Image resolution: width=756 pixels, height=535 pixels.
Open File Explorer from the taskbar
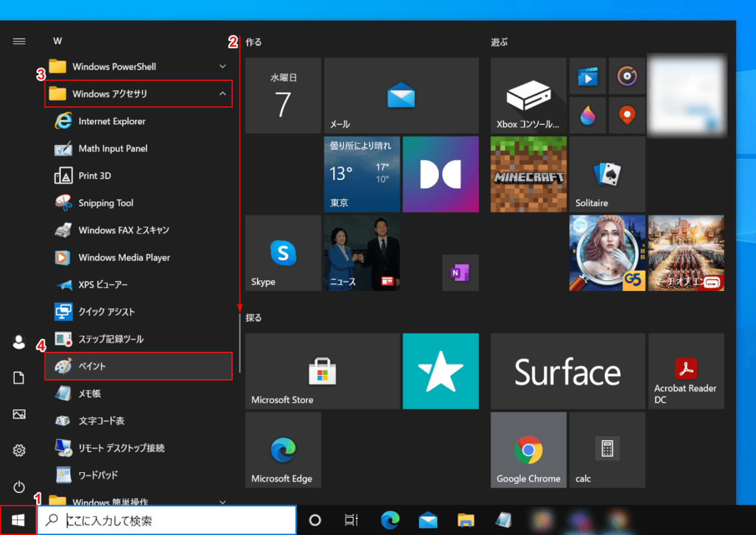tap(465, 520)
